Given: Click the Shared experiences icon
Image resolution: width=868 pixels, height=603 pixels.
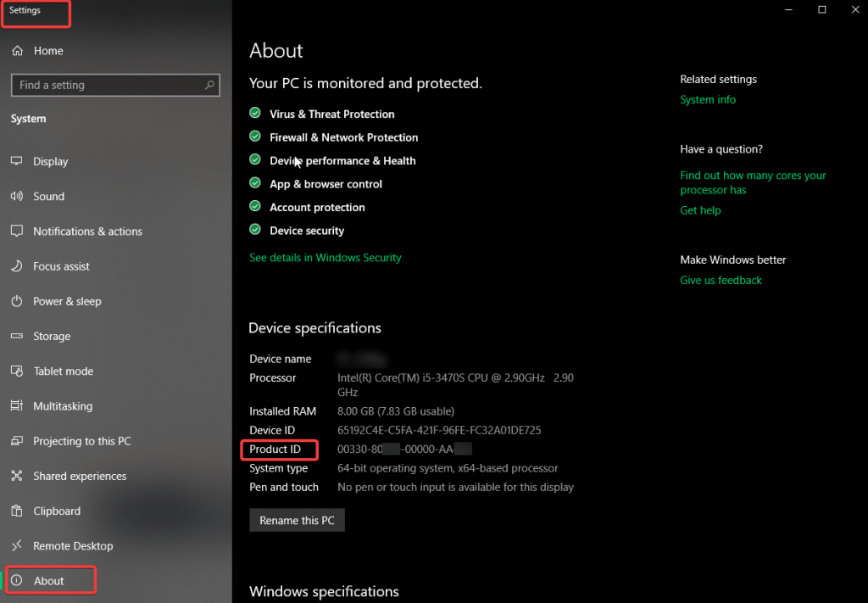Looking at the screenshot, I should [17, 476].
